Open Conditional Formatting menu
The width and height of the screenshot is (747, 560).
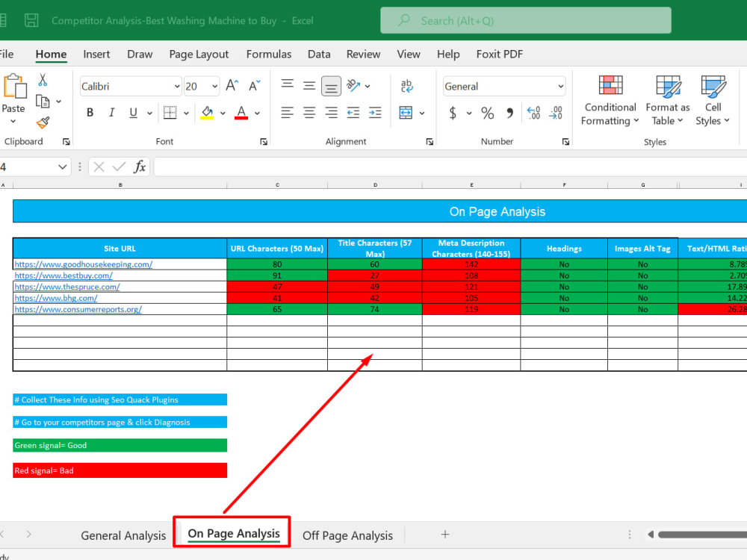point(610,100)
